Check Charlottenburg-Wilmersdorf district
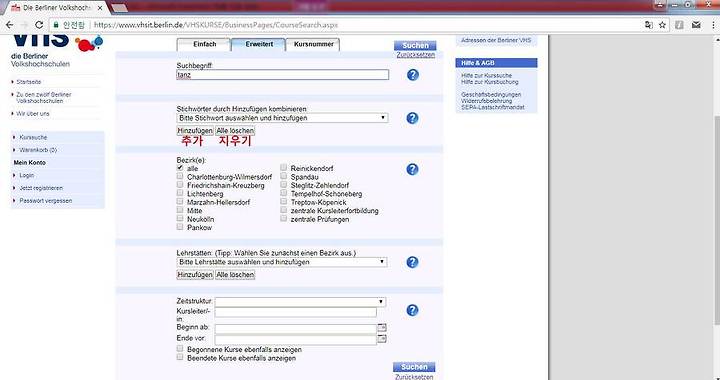 click(180, 176)
